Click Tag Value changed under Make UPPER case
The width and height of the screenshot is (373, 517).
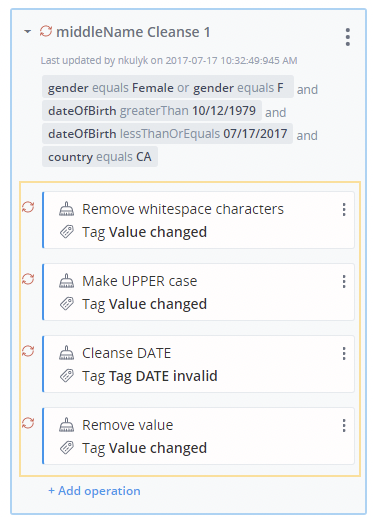point(145,304)
